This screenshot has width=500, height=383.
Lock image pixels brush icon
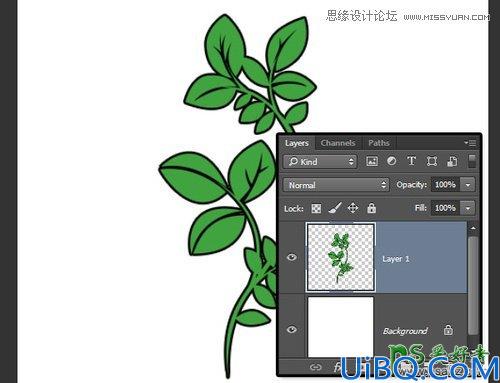[335, 208]
